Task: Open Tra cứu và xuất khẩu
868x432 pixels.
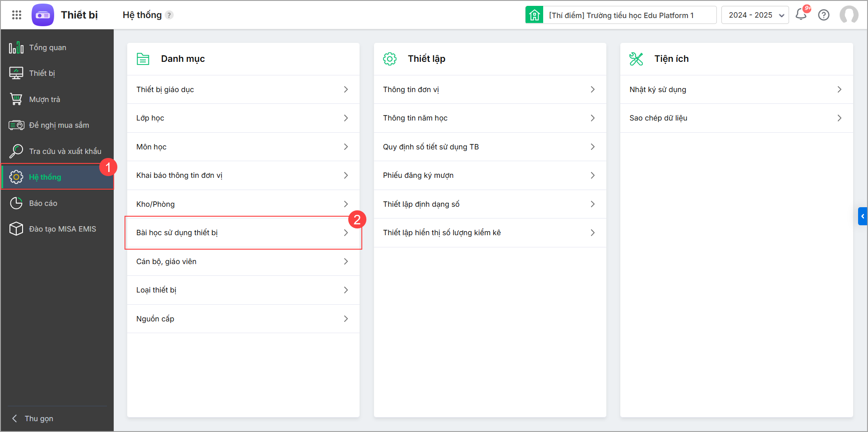Action: point(65,151)
